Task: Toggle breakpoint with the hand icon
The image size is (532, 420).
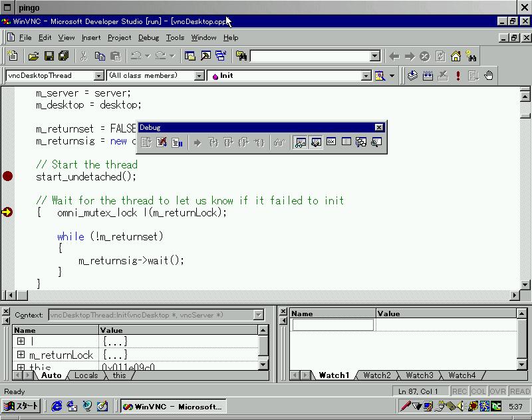Action: pos(489,75)
